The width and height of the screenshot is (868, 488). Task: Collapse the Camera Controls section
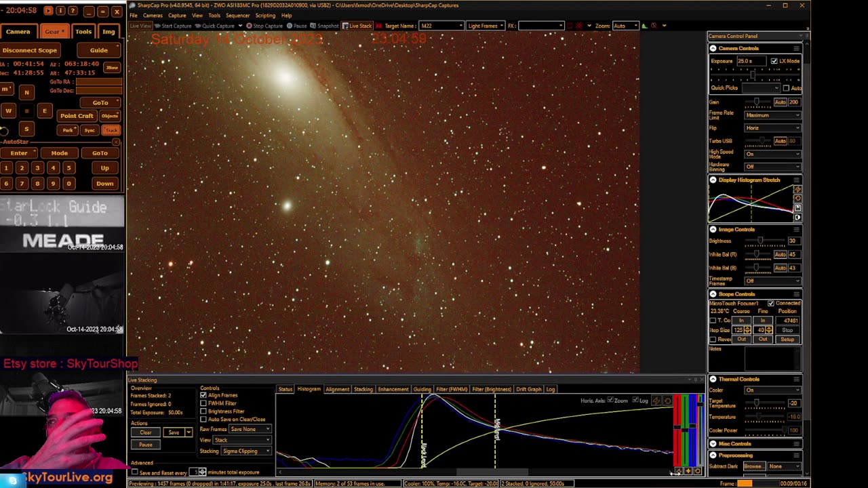tap(713, 48)
